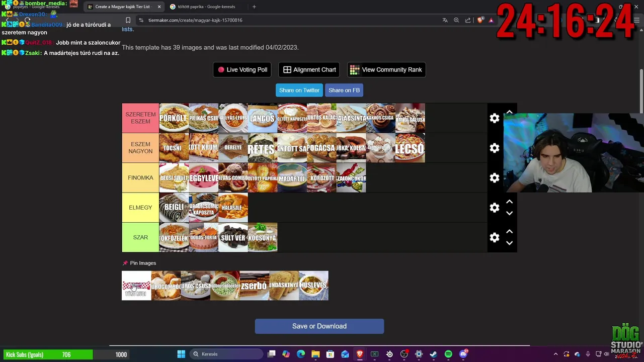Screen dimensions: 644x362
Task: Open File Explorer from the taskbar
Action: pos(315,354)
